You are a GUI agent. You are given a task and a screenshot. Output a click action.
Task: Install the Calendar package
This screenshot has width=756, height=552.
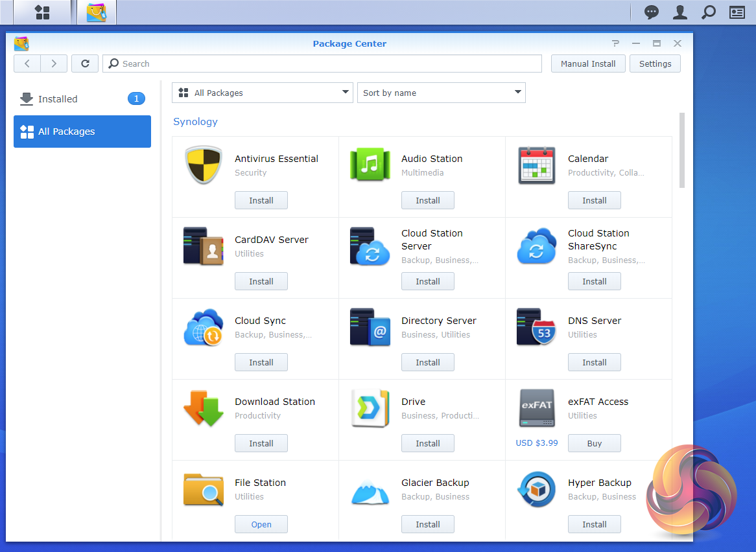coord(594,200)
